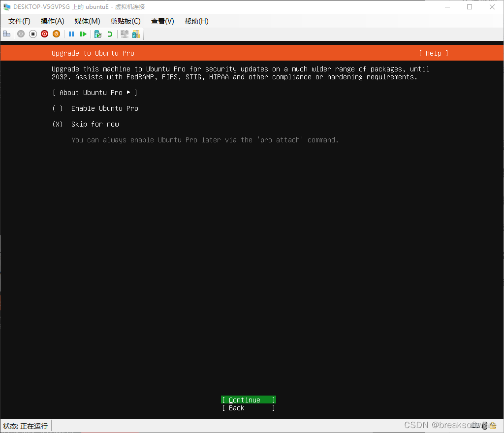Minimize the 虚拟机连接 window
Image resolution: width=504 pixels, height=433 pixels.
pos(447,7)
